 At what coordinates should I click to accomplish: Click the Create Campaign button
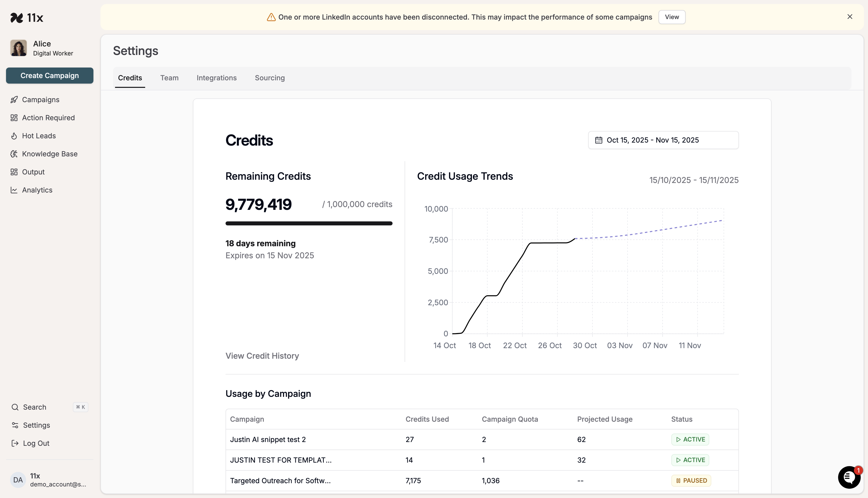(x=49, y=75)
